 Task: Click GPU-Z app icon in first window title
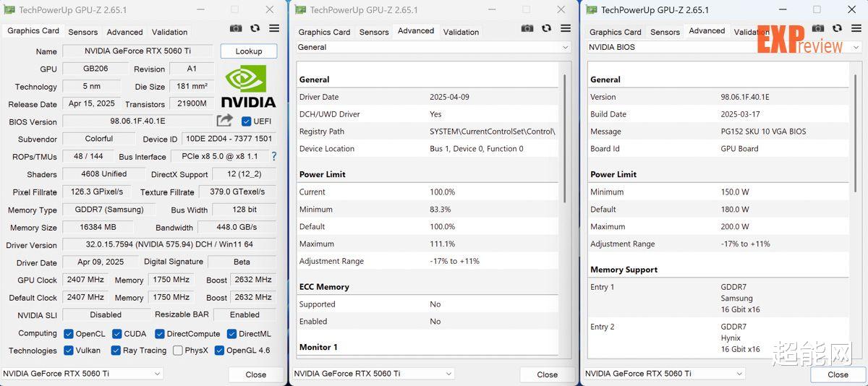[x=9, y=10]
